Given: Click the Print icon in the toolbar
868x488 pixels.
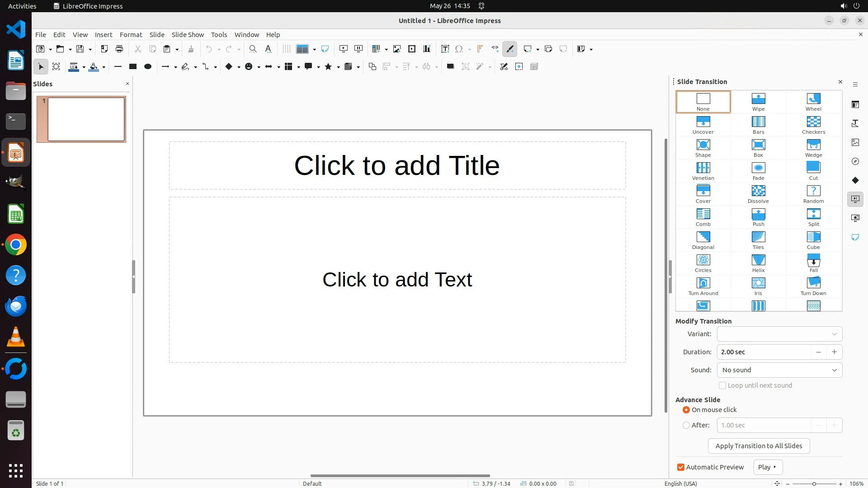Looking at the screenshot, I should (119, 49).
